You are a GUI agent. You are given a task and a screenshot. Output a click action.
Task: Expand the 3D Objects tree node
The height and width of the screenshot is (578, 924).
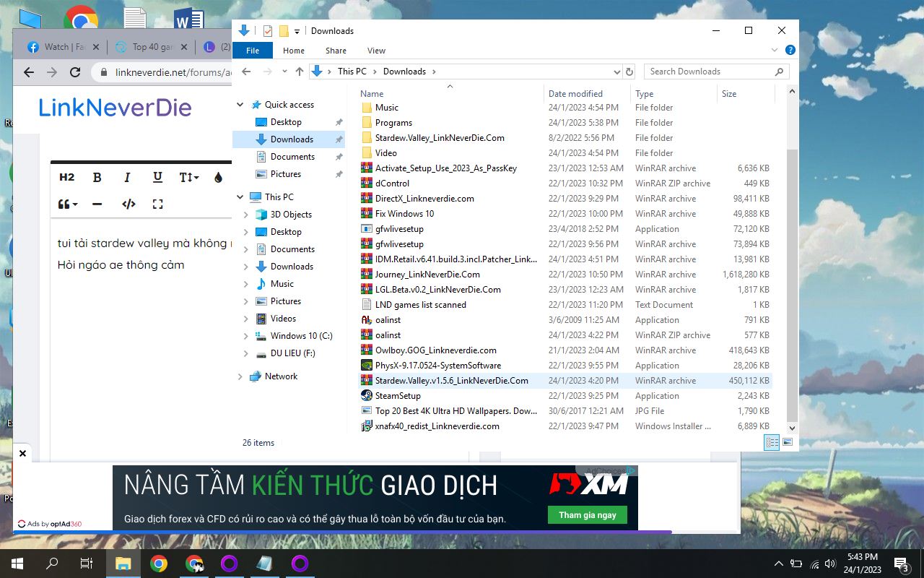245,215
